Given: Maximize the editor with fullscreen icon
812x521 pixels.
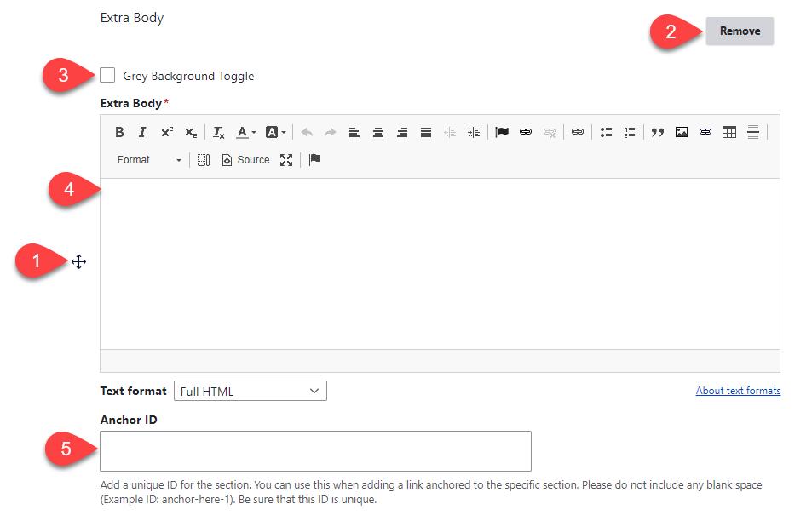Looking at the screenshot, I should [x=286, y=160].
